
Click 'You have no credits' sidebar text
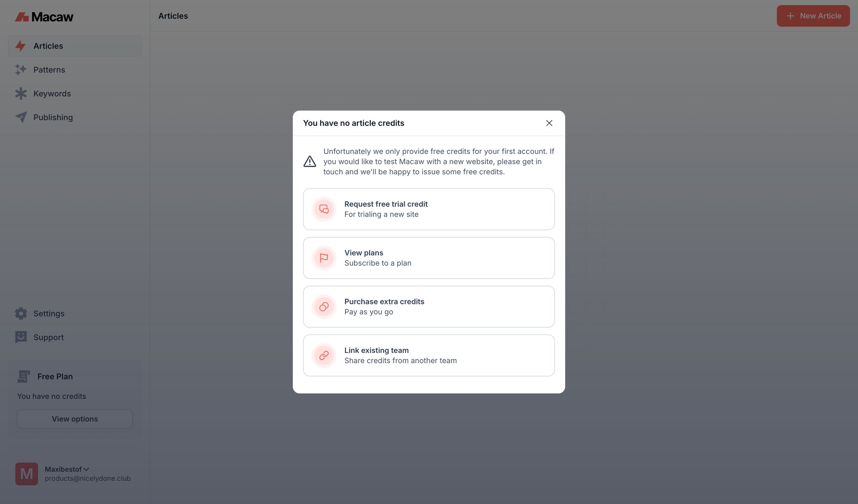coord(51,396)
